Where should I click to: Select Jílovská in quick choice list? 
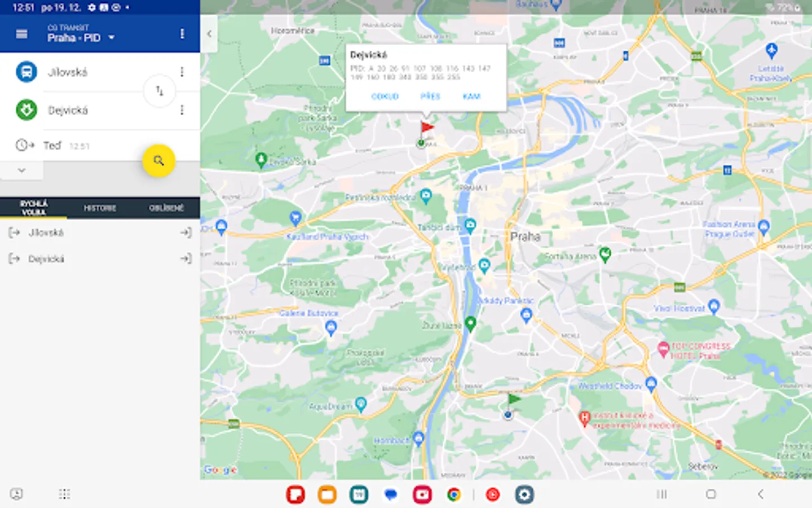[46, 233]
